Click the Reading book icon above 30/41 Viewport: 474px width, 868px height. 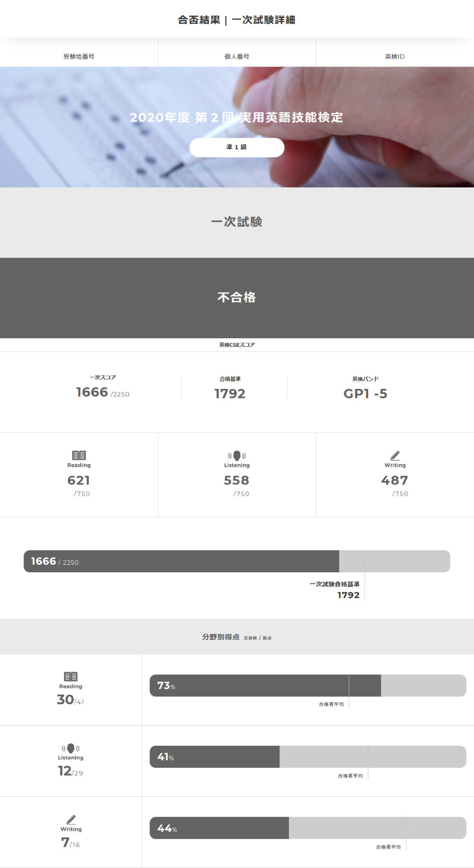pos(71,677)
